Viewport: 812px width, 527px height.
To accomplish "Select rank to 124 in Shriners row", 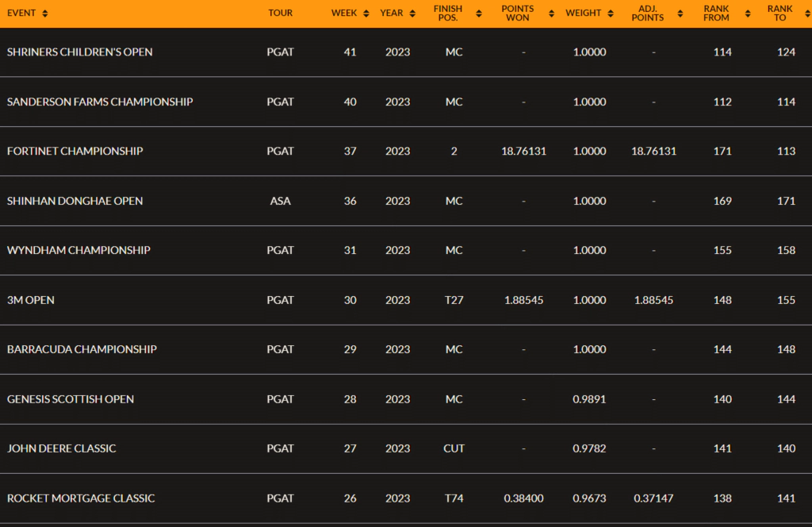I will 786,52.
